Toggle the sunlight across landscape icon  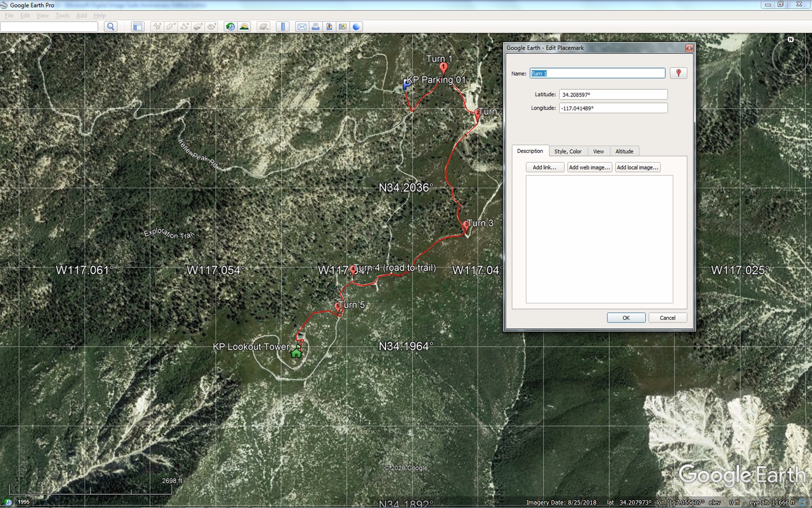245,27
